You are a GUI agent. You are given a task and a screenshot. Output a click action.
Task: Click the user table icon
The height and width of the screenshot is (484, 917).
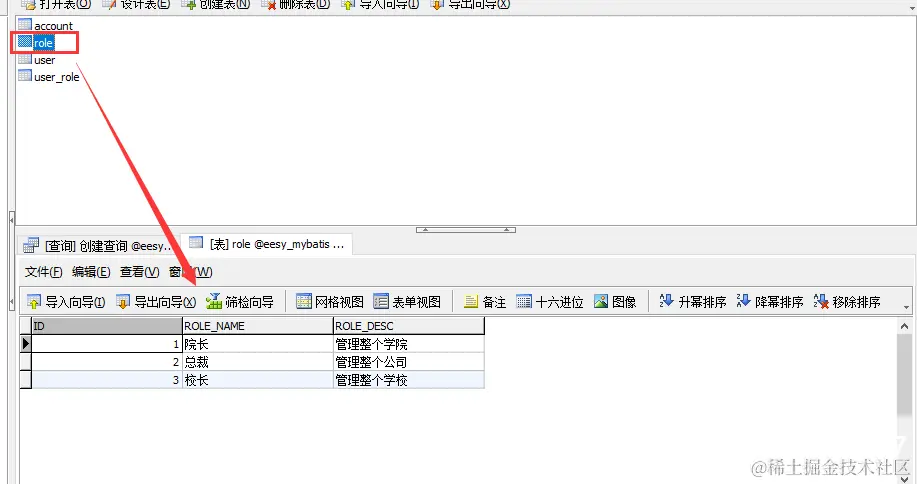[25, 58]
